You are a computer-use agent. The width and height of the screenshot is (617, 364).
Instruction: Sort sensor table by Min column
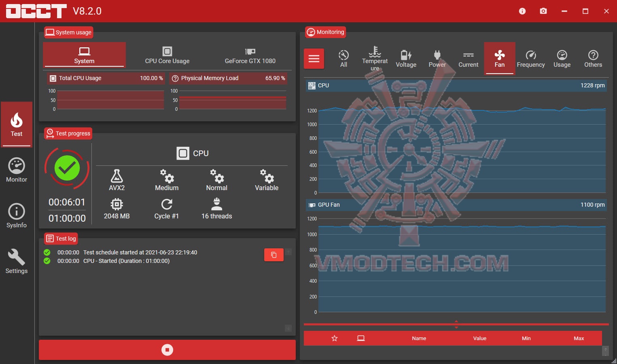[526, 338]
